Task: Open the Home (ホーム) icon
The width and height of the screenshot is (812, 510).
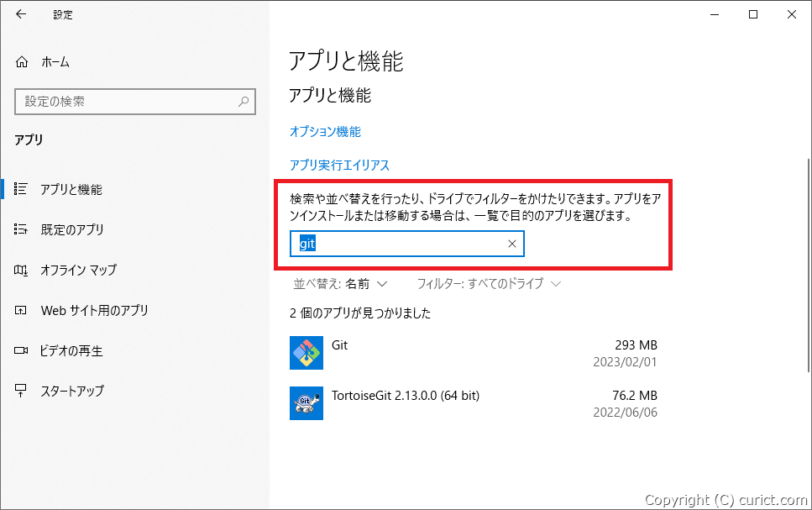Action: [22, 62]
